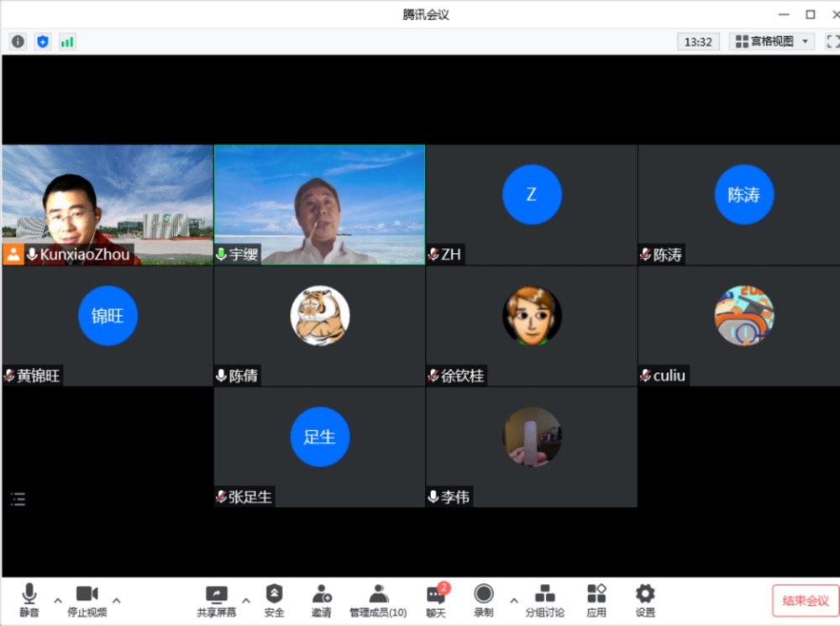Screen dimensions: 840x626
Task: Open 分组讨论 breakout rooms
Action: coord(545,600)
